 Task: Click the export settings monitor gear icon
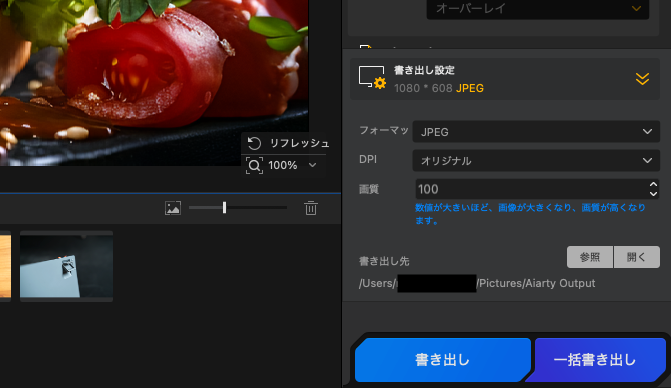click(372, 77)
